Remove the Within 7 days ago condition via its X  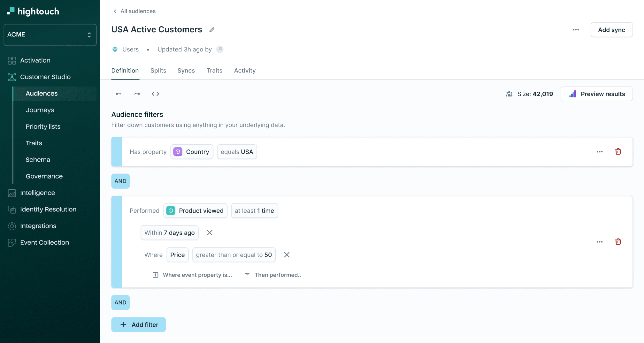tap(210, 232)
